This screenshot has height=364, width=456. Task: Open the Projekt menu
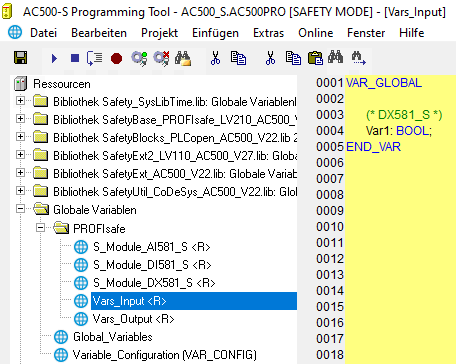(159, 33)
